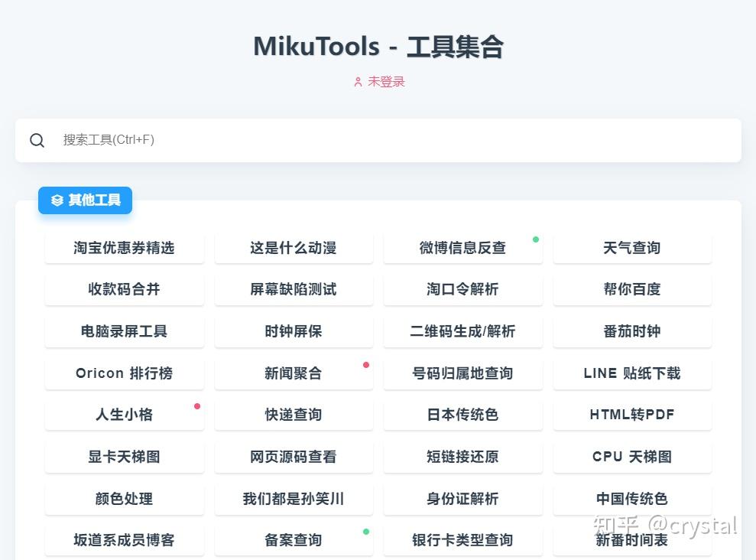Open 这是什么动漫 tool
Image resolution: width=756 pixels, height=560 pixels.
(294, 248)
